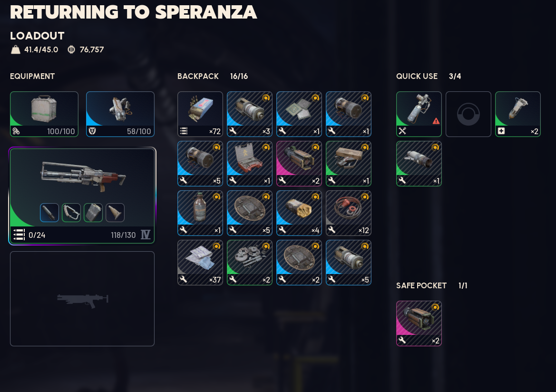Select the yellow rolled material ×4

(299, 213)
